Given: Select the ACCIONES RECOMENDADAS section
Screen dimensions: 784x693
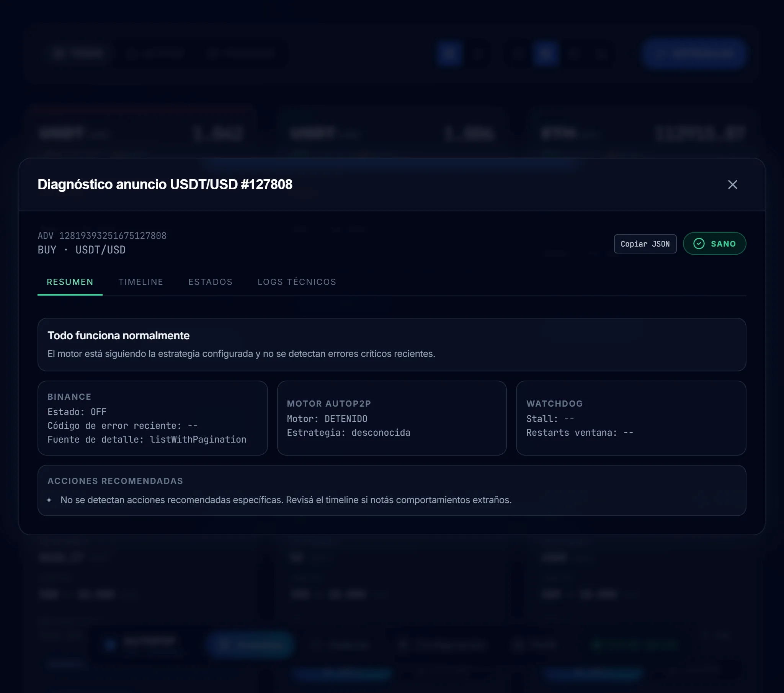Looking at the screenshot, I should [116, 481].
